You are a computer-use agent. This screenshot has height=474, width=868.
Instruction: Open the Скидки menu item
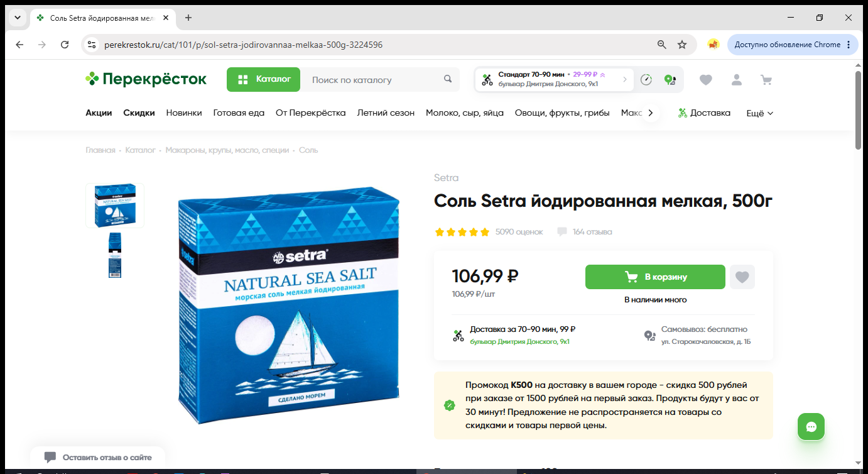pyautogui.click(x=139, y=113)
